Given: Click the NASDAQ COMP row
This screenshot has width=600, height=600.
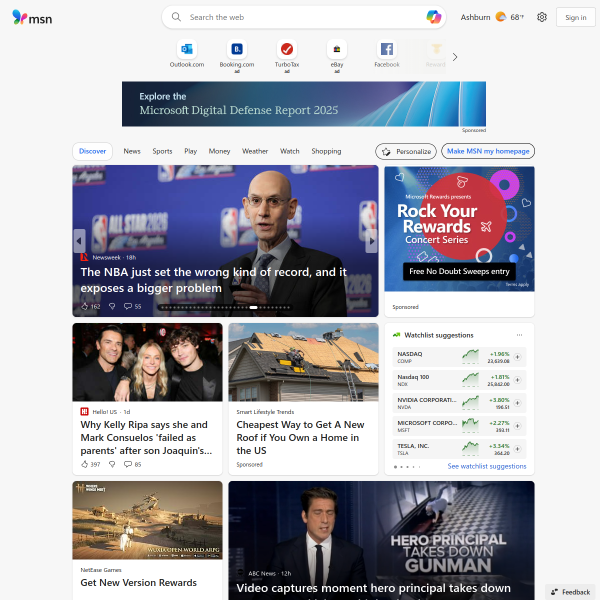Looking at the screenshot, I should 459,357.
